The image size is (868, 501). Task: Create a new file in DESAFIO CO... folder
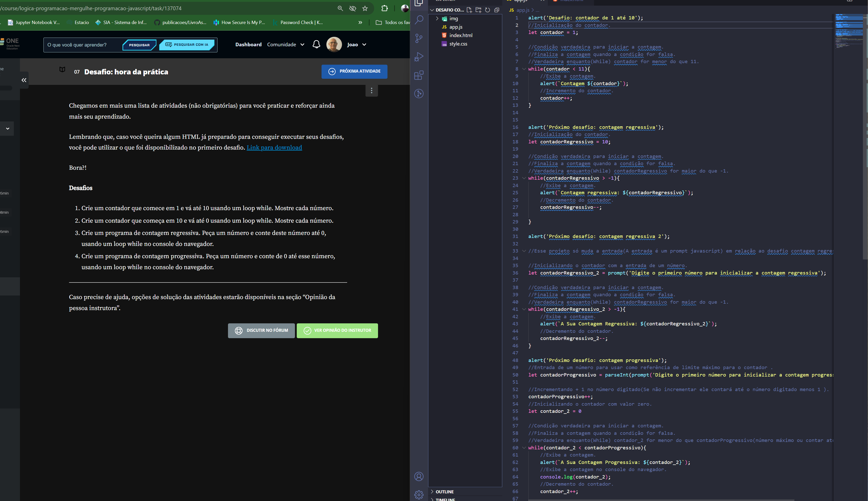click(469, 10)
